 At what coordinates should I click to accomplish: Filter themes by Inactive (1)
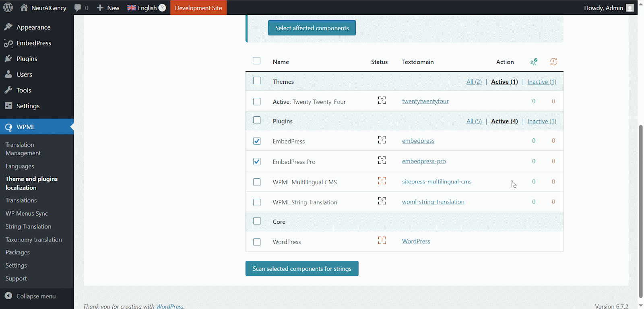pos(542,82)
